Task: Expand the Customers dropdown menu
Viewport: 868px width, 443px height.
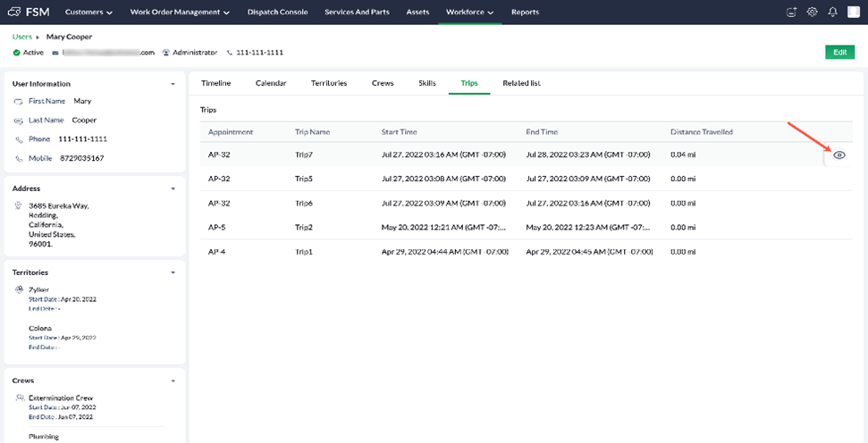Action: [88, 13]
